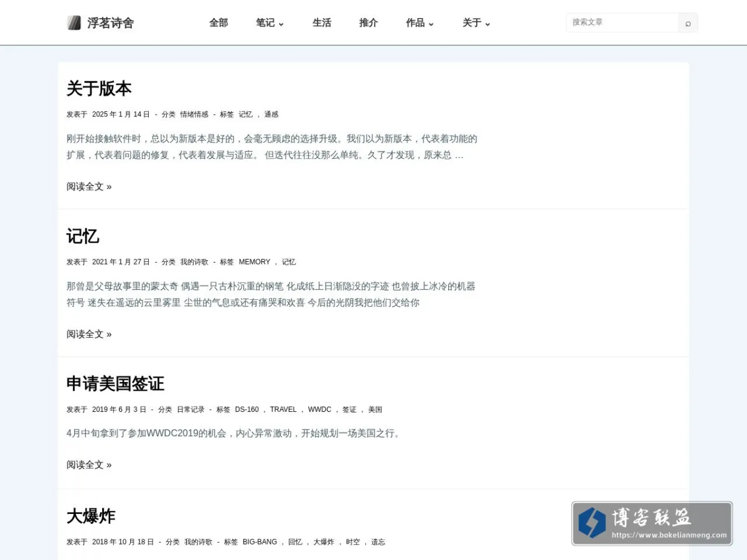
Task: Open the 大爆炸 article title
Action: 91,516
